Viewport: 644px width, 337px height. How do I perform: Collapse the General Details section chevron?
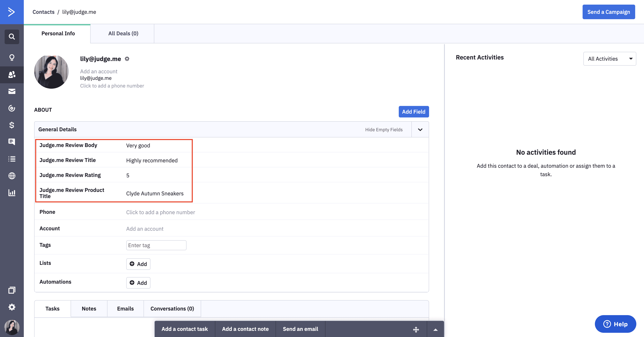420,130
